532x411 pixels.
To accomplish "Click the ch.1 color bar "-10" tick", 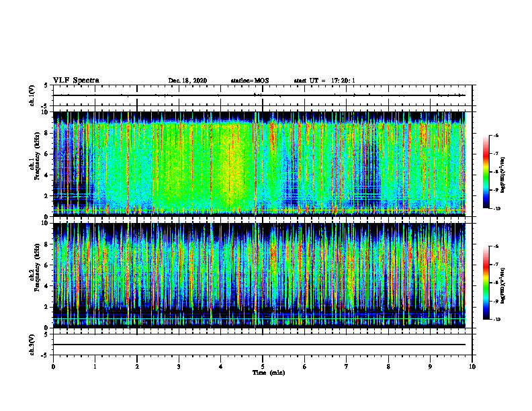I will [496, 209].
